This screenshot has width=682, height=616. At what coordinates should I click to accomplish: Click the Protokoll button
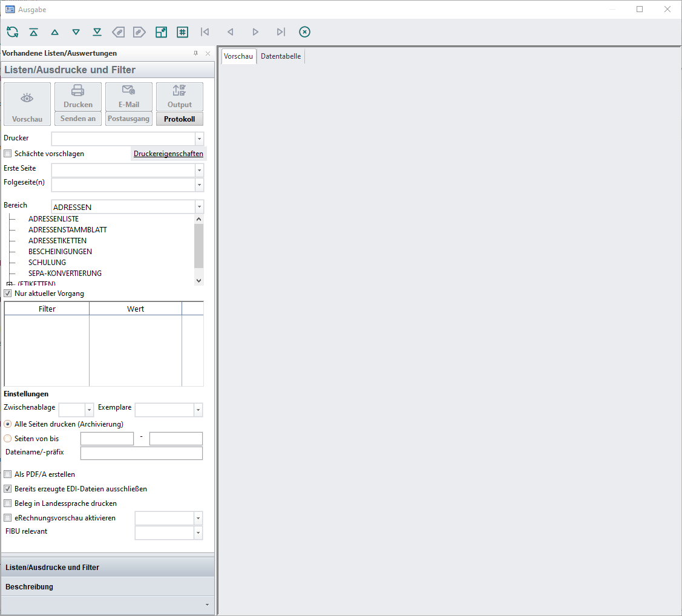tap(179, 119)
